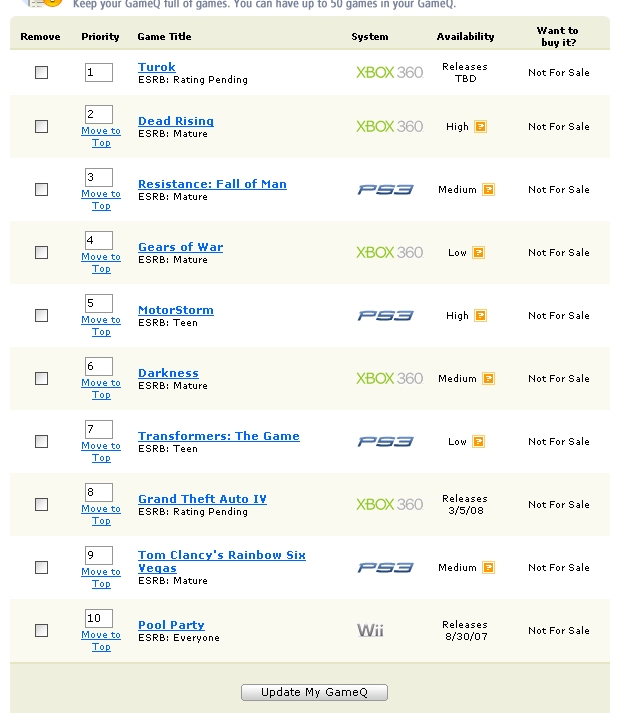Image resolution: width=622 pixels, height=713 pixels.
Task: Click the Wii system logo for Pool Party
Action: (x=370, y=631)
